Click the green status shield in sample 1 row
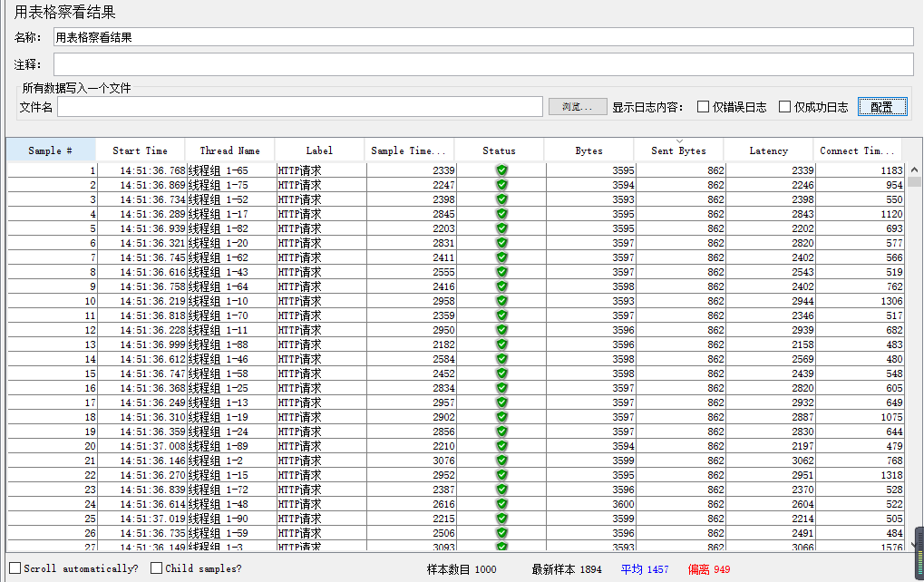This screenshot has width=924, height=582. click(x=501, y=170)
